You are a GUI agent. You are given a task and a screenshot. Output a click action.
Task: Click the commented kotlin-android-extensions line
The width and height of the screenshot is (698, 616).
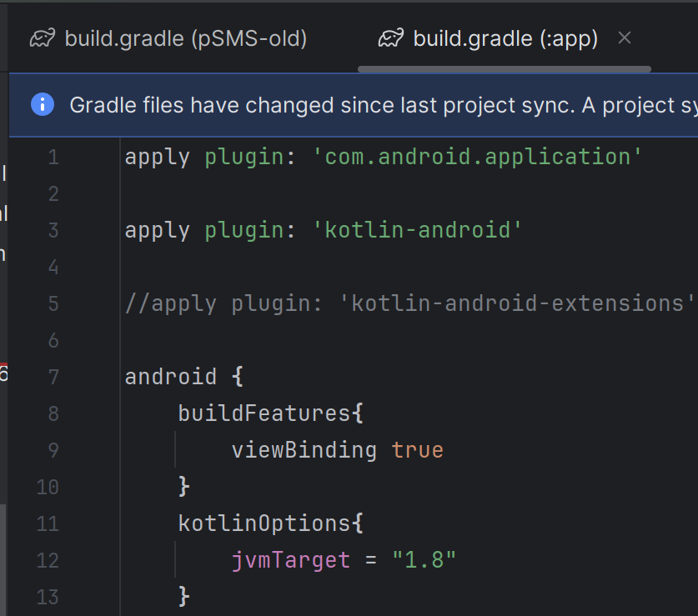(409, 303)
